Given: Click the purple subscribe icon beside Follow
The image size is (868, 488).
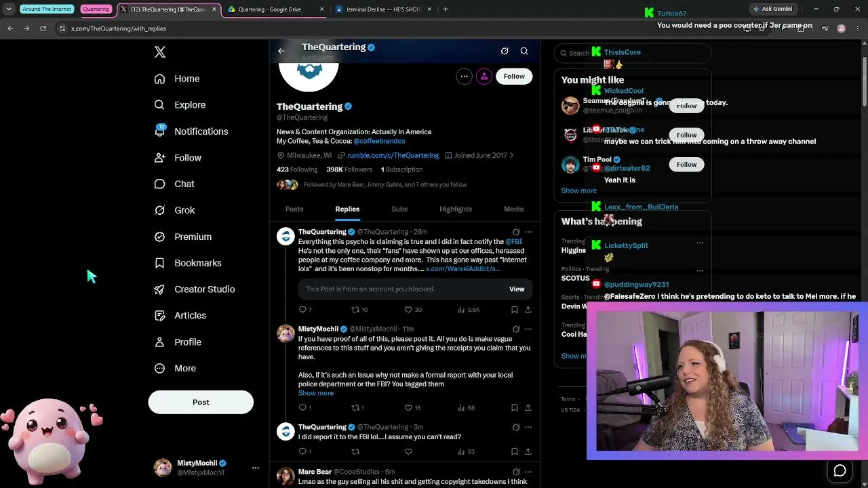Looking at the screenshot, I should click(484, 77).
